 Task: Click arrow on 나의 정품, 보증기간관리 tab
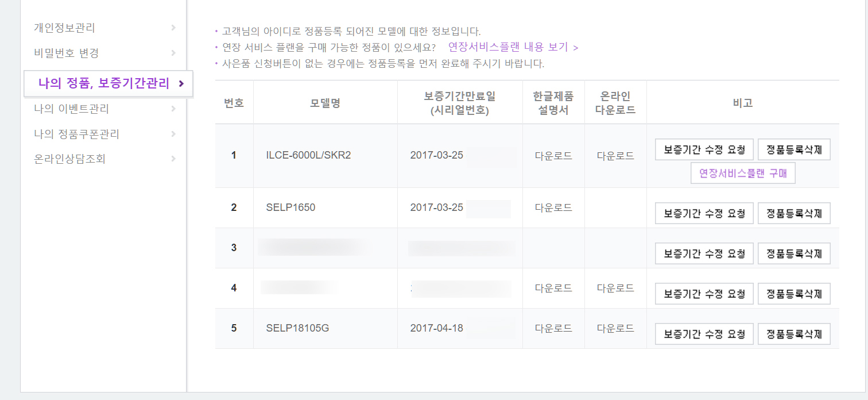[181, 84]
